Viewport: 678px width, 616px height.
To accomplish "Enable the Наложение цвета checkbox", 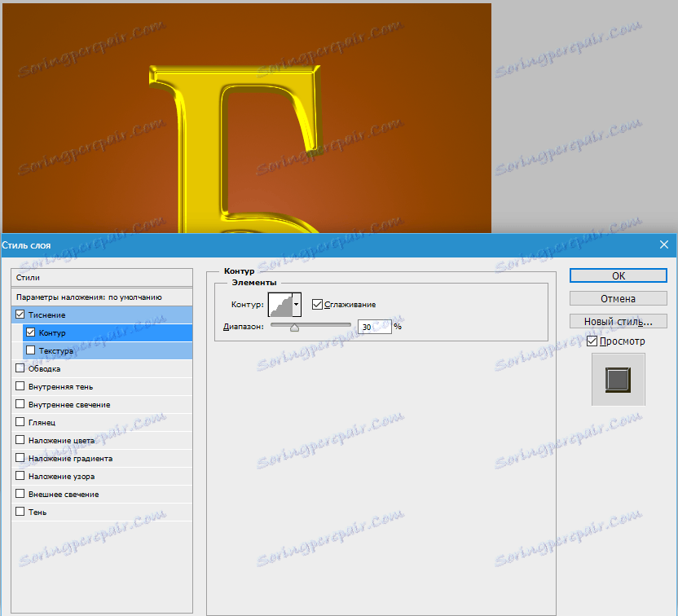I will pos(20,440).
